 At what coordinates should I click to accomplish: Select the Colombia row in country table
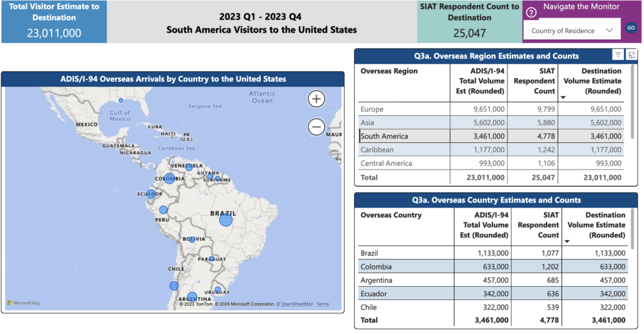click(x=493, y=267)
